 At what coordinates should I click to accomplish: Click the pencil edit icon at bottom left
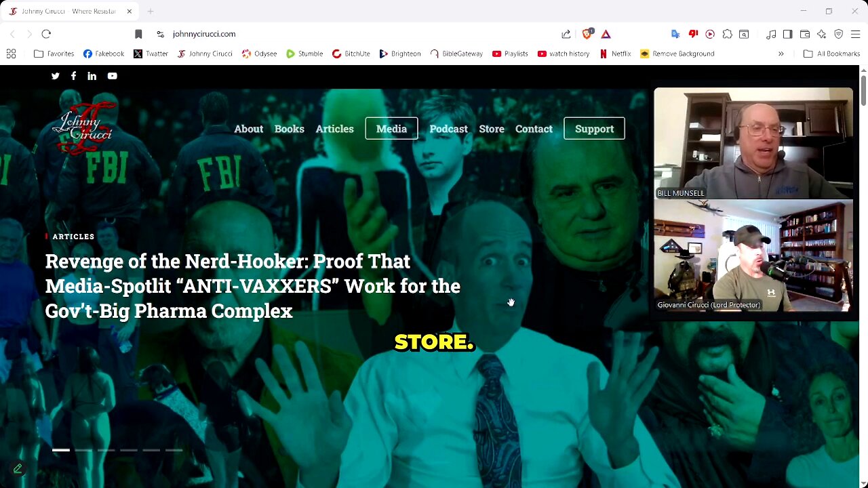click(x=18, y=468)
